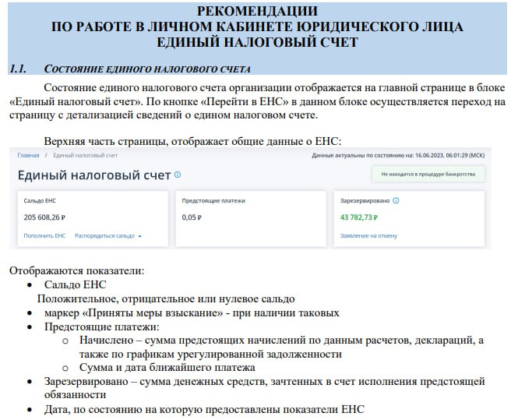Open the Заявление на отмену link
This screenshot has width=518, height=420.
(369, 235)
